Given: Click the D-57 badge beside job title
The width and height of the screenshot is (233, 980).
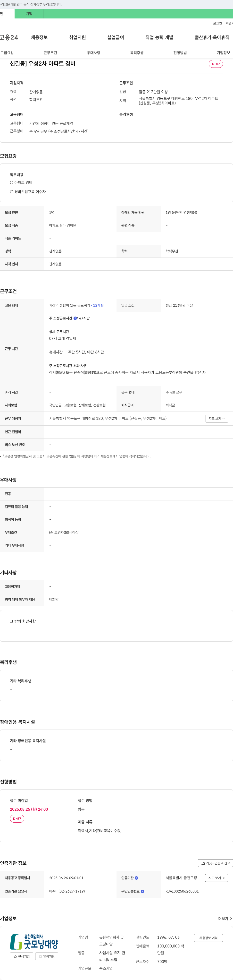Looking at the screenshot, I should coord(216,64).
